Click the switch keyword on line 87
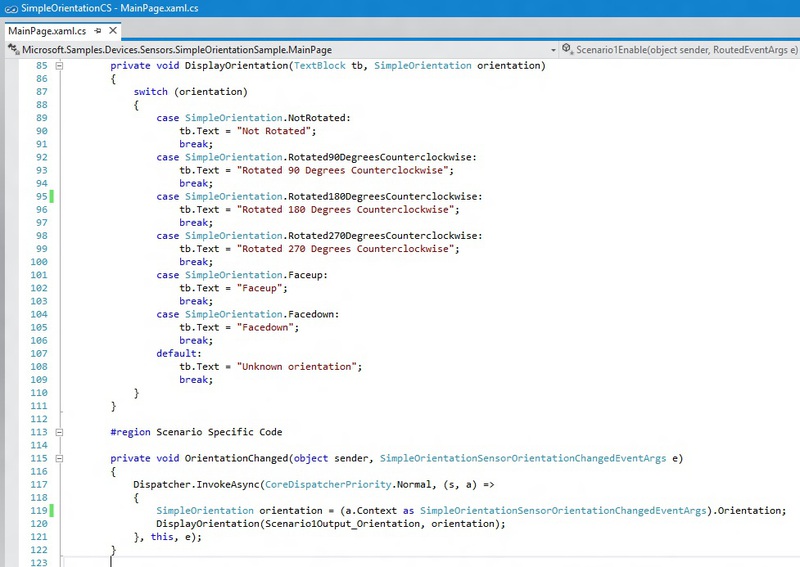The image size is (800, 567). [151, 91]
